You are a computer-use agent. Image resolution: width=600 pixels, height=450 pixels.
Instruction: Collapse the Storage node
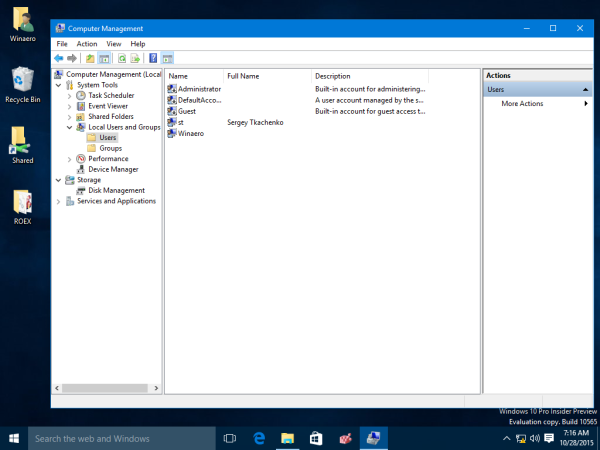[x=58, y=180]
